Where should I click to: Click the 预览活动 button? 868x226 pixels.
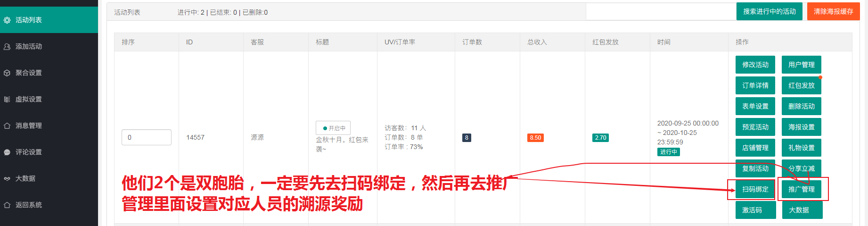point(755,127)
